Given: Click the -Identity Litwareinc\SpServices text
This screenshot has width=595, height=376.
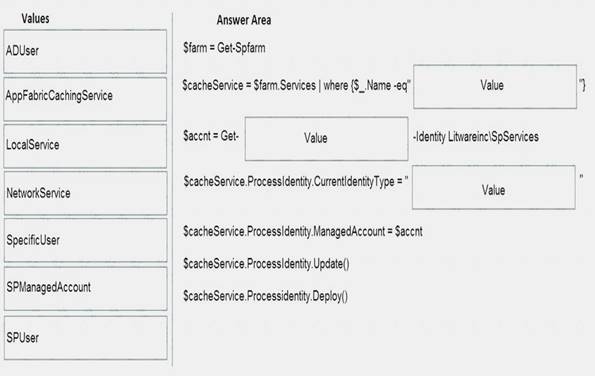Looking at the screenshot, I should [x=475, y=137].
